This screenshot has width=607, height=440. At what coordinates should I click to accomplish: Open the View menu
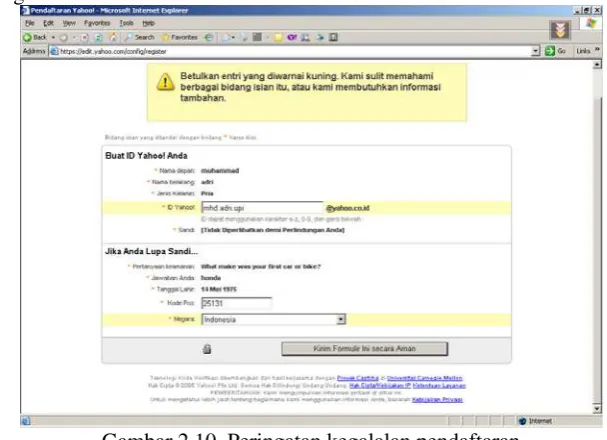pyautogui.click(x=69, y=23)
